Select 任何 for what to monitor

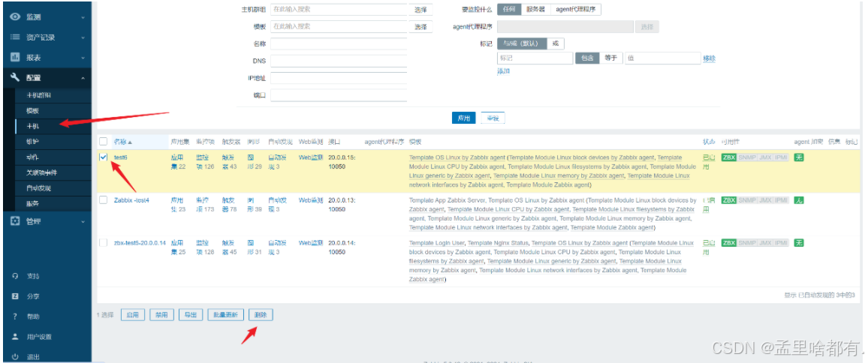[x=509, y=10]
